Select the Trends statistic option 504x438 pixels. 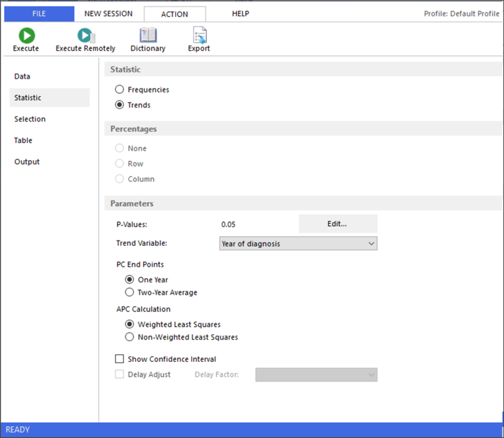119,105
